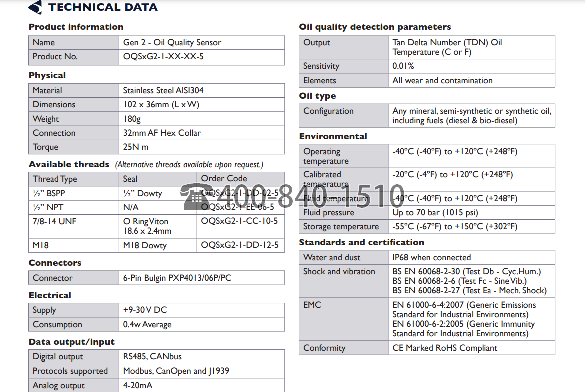Image resolution: width=585 pixels, height=392 pixels.
Task: Click 'BS EN 60068-2-27 (Test Ea - Mech. Shock)' line
Action: pos(470,290)
